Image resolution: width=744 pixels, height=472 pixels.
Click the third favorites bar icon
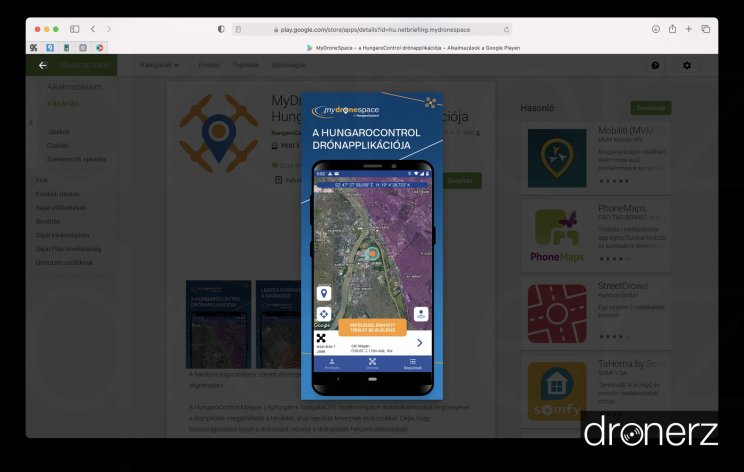tap(66, 47)
